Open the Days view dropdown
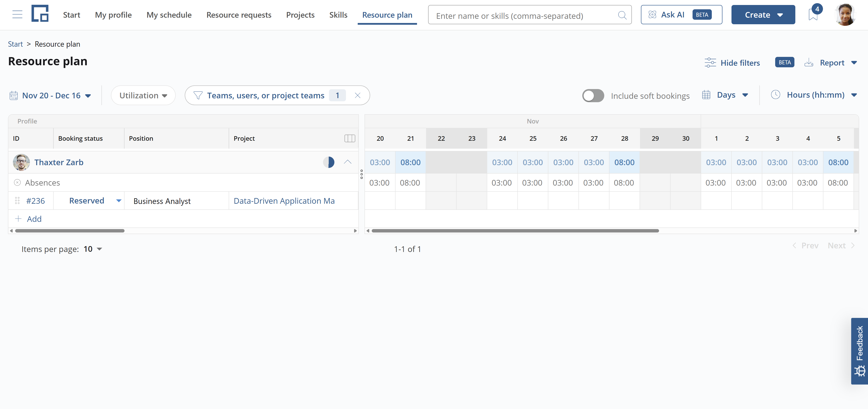 725,95
